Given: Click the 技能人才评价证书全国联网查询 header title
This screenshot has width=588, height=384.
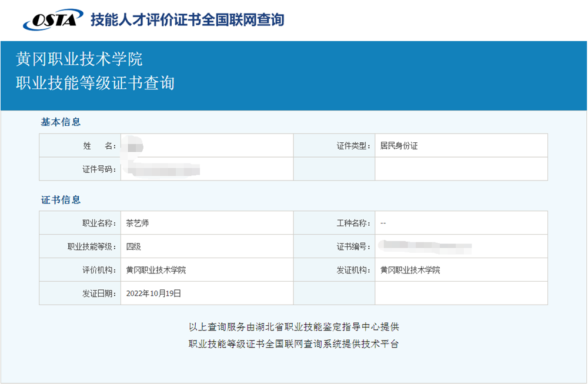Looking at the screenshot, I should point(187,20).
